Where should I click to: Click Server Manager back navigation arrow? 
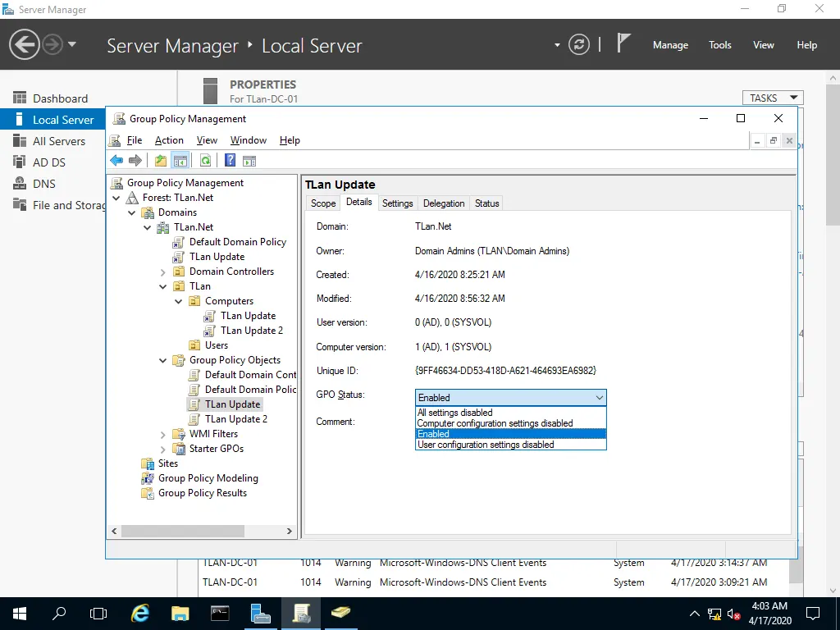pos(24,44)
